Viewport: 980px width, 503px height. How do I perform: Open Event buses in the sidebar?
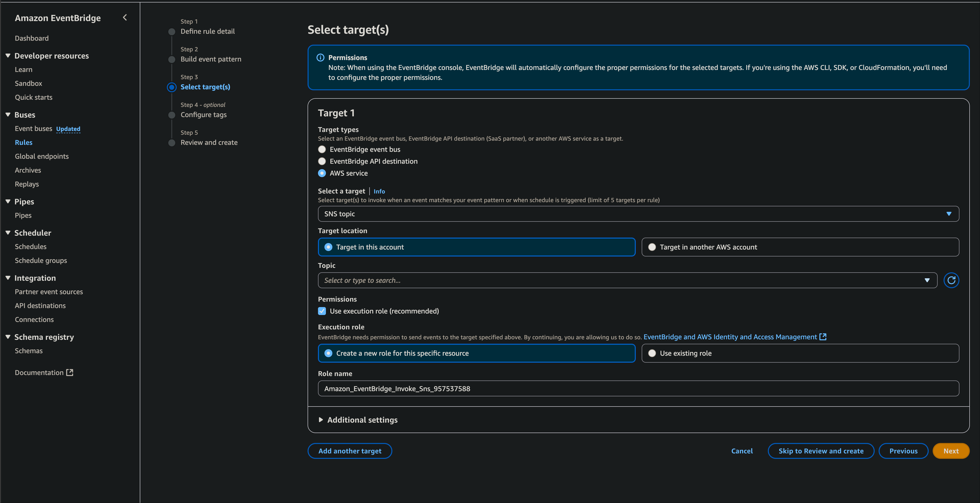coord(33,129)
